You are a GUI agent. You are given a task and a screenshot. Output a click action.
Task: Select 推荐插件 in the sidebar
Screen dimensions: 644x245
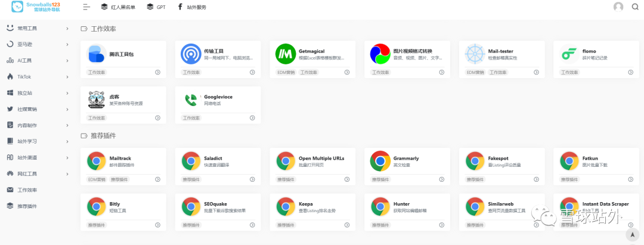[27, 206]
